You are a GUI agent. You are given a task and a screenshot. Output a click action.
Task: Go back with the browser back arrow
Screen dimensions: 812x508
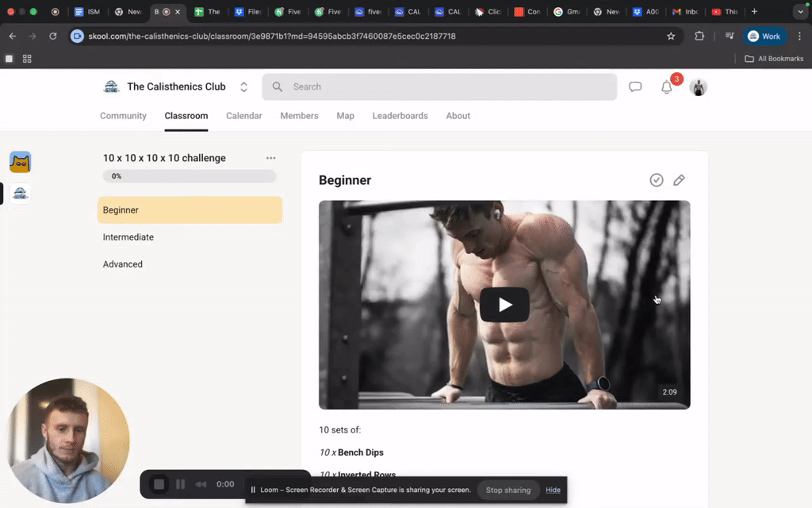(x=13, y=37)
